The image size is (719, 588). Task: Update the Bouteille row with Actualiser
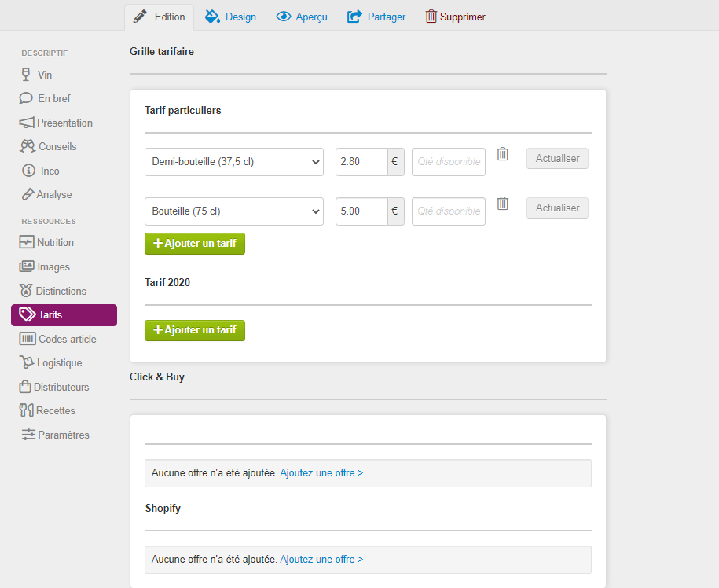click(x=557, y=208)
